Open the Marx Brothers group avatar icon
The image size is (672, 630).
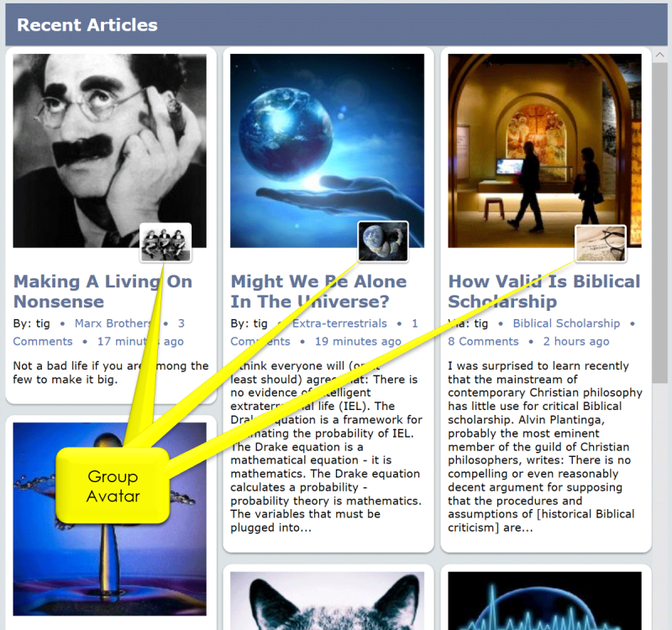165,243
